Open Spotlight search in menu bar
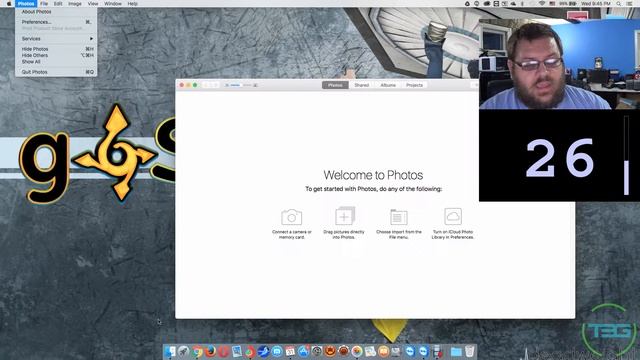Image resolution: width=640 pixels, height=360 pixels. click(619, 4)
